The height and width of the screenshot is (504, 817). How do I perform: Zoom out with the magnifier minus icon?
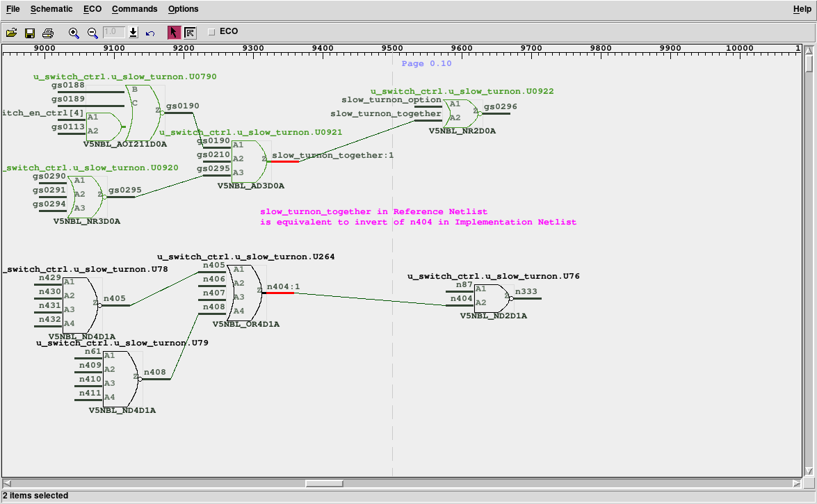click(x=92, y=33)
